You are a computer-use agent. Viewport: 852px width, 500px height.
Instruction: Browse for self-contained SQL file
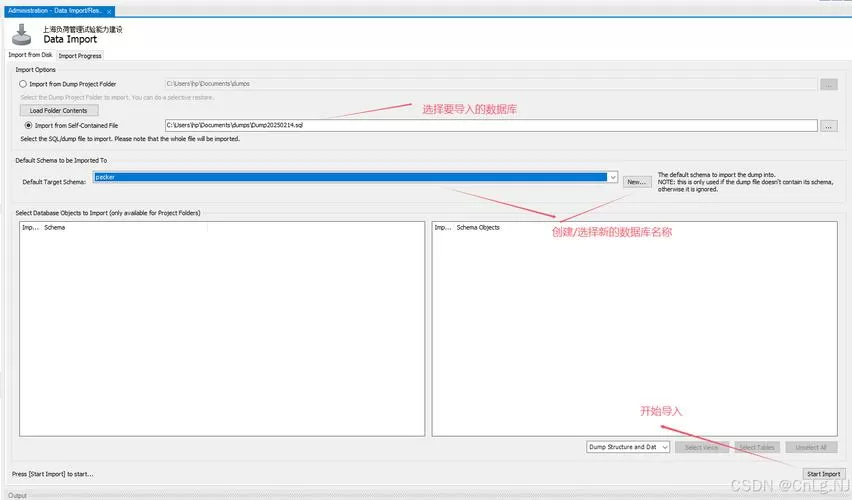pos(829,126)
